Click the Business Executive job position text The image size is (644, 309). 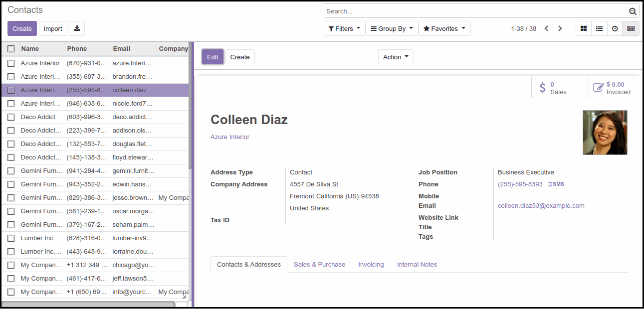pyautogui.click(x=526, y=172)
